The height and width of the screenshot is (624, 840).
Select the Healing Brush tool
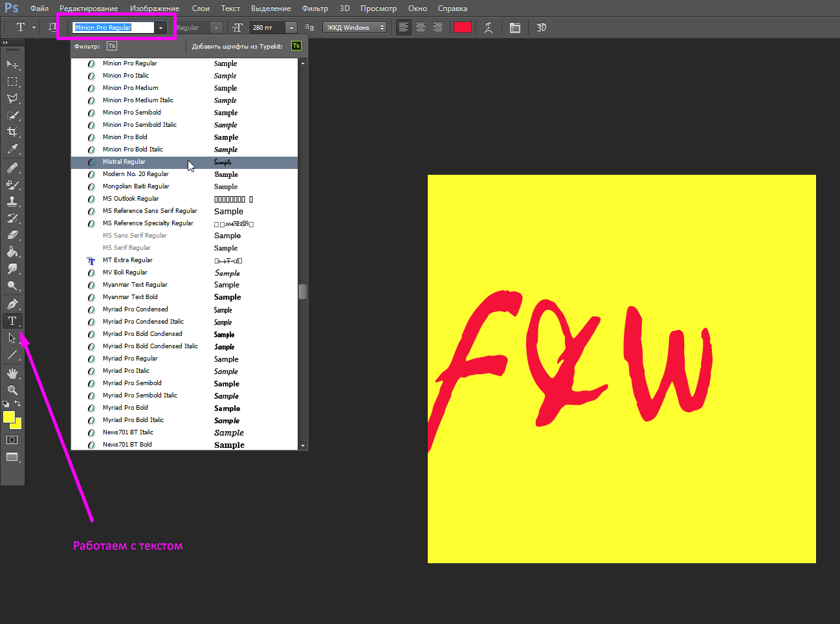12,168
